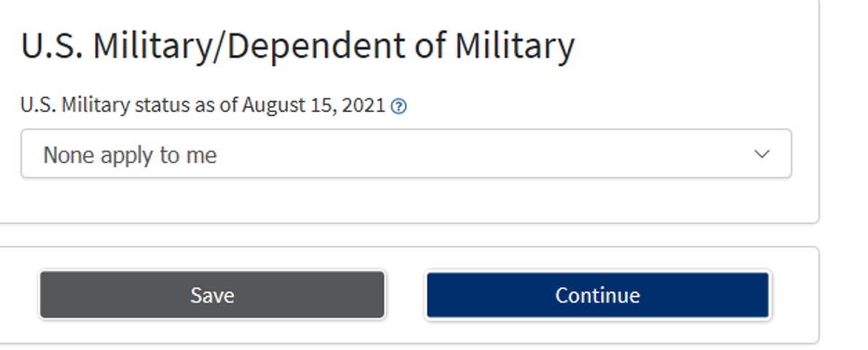This screenshot has height=350, width=868.
Task: Click the help icon beside military status label
Action: tap(399, 106)
